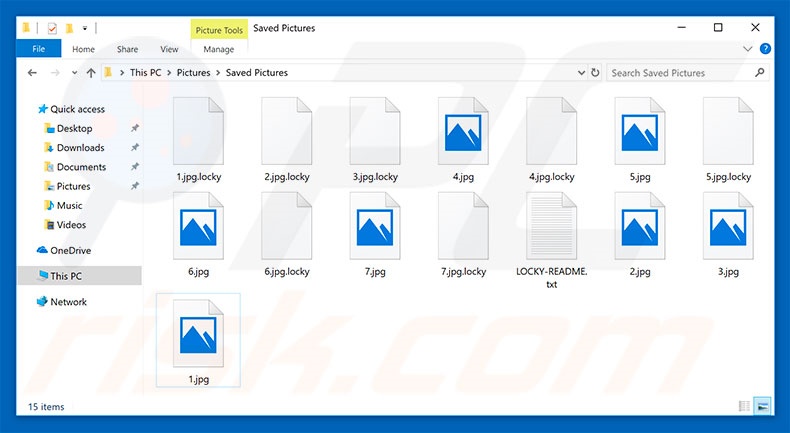Image resolution: width=790 pixels, height=433 pixels.
Task: Select the LOCKY-README.txt document icon
Action: (552, 226)
